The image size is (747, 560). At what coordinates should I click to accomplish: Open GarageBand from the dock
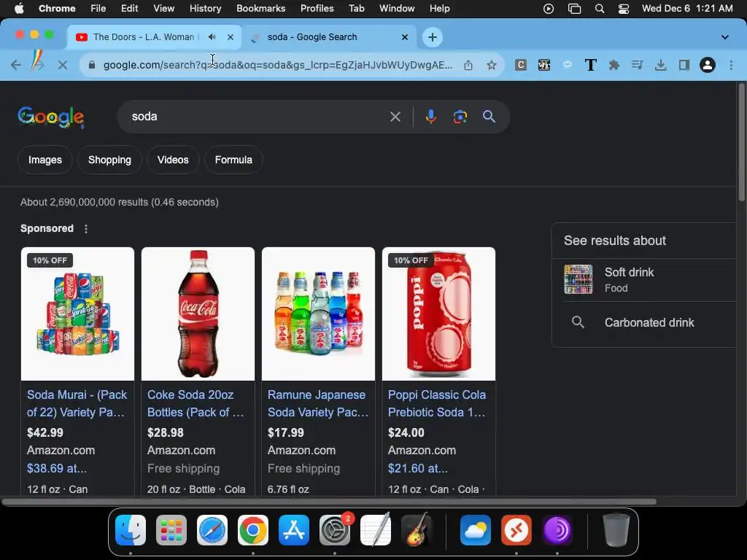(x=417, y=530)
